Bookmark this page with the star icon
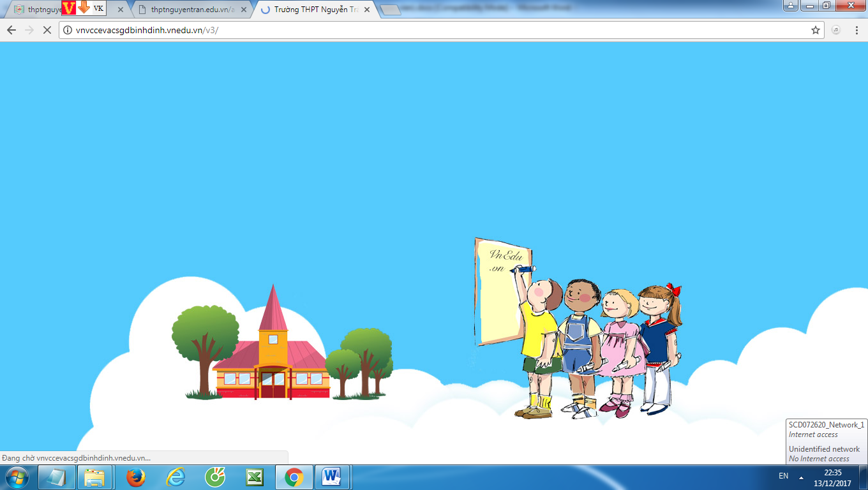 pyautogui.click(x=815, y=30)
